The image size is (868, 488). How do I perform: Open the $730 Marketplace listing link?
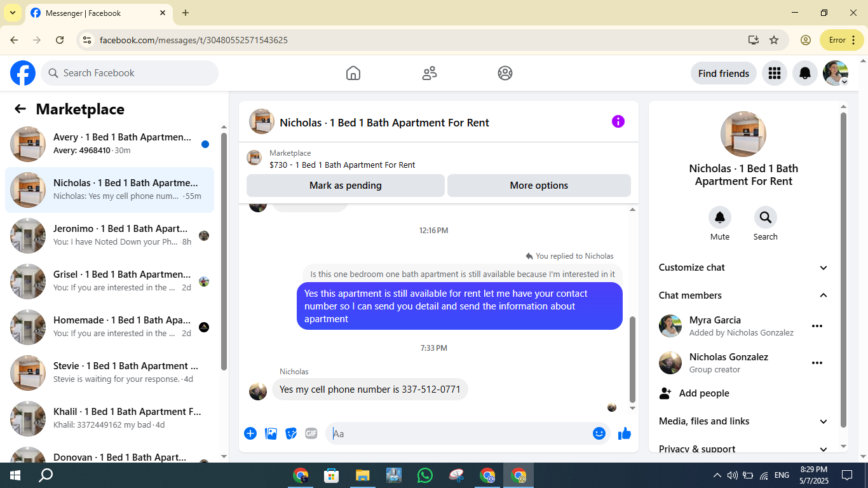[x=342, y=165]
